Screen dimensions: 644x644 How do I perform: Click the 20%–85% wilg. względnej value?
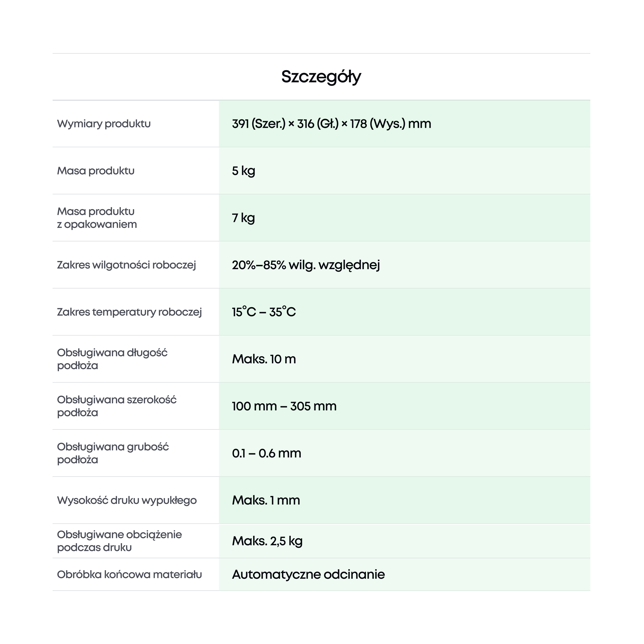pyautogui.click(x=306, y=265)
